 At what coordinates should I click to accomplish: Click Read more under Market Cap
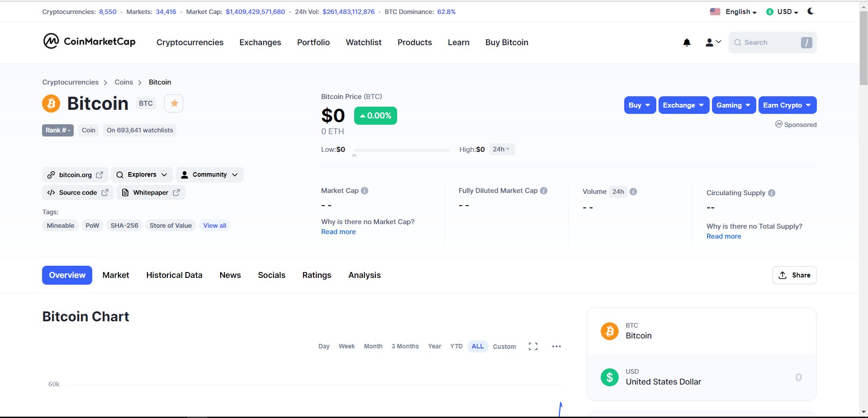pos(338,232)
